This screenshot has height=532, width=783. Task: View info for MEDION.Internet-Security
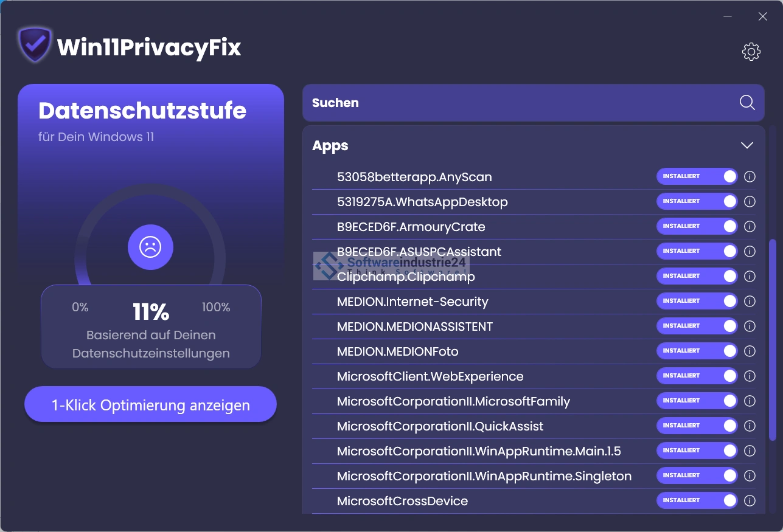(x=750, y=302)
